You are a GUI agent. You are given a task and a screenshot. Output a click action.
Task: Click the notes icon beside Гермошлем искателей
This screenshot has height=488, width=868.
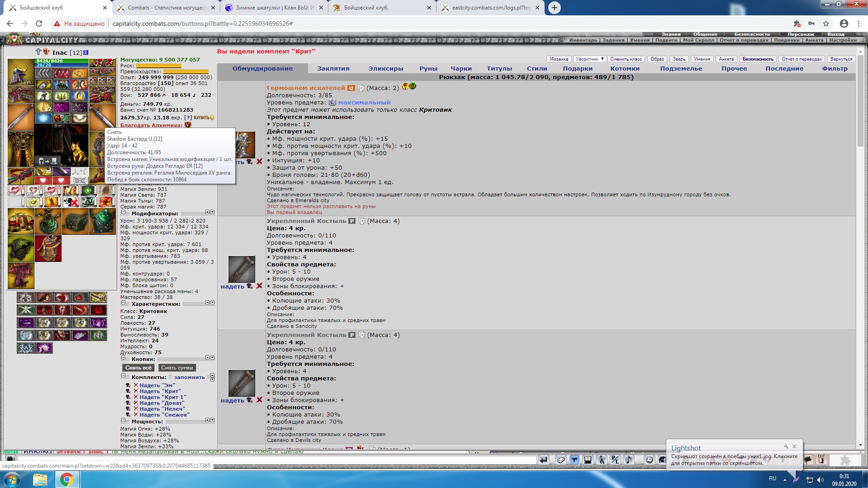tap(360, 88)
